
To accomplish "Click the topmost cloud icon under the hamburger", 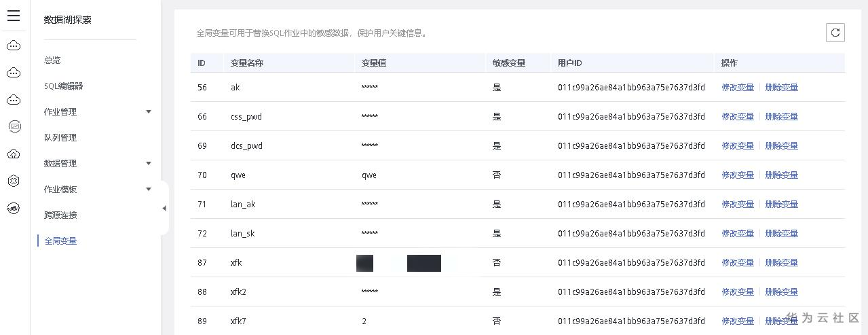I will point(14,46).
